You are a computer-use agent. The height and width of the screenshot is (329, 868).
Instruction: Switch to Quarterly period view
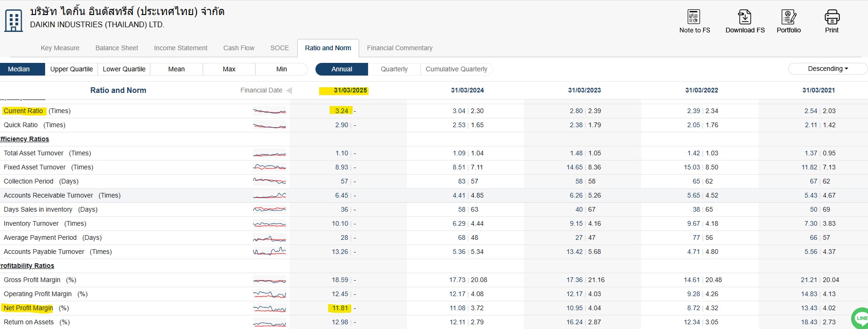[x=394, y=69]
